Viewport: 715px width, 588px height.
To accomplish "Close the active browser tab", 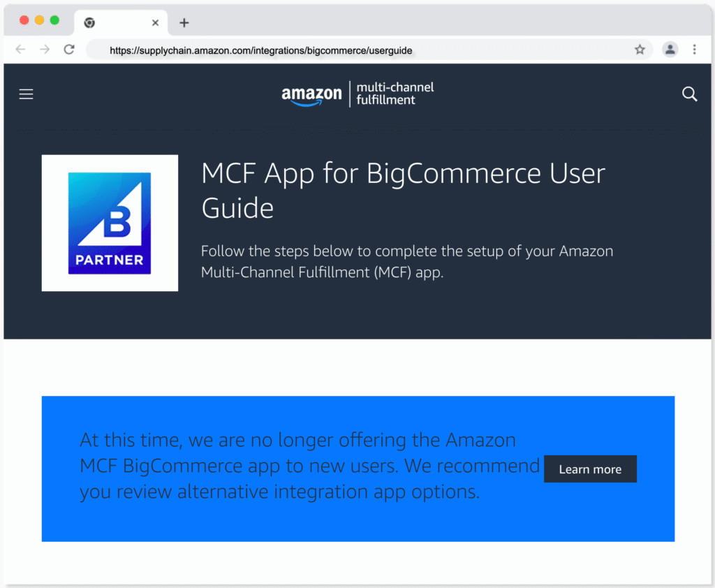I will click(155, 22).
